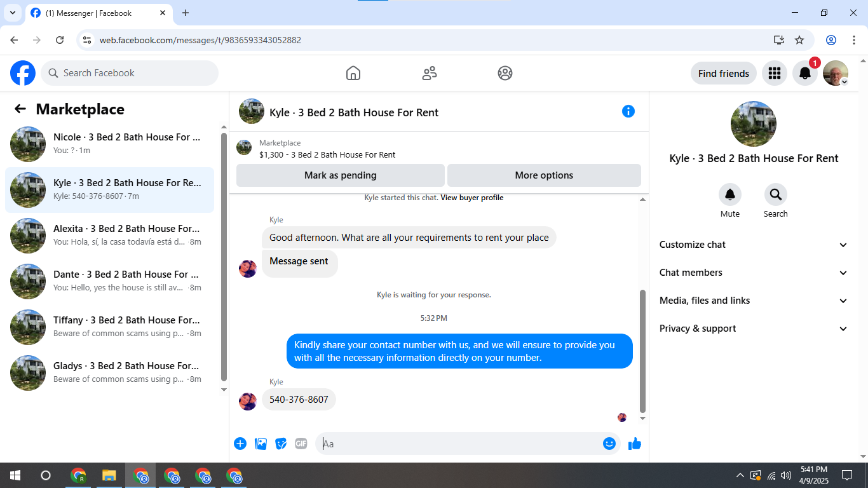Open Gladys's house rental conversation
Image resolution: width=868 pixels, height=488 pixels.
coord(109,373)
